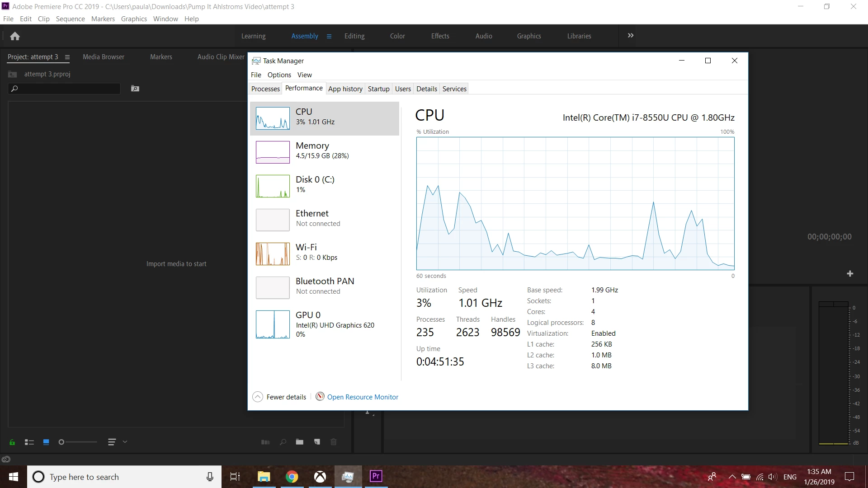Open the Processes tab in Task Manager
Screen dimensions: 868x488
click(x=265, y=89)
